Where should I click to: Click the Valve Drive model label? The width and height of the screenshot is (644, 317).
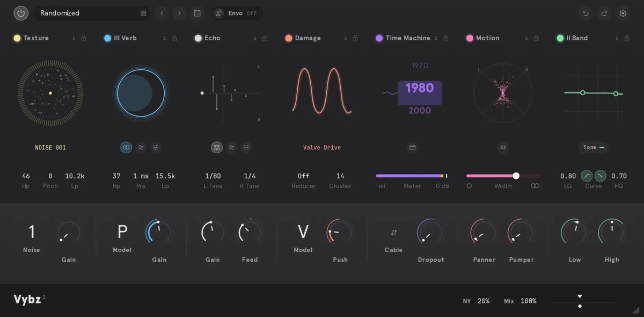click(322, 147)
